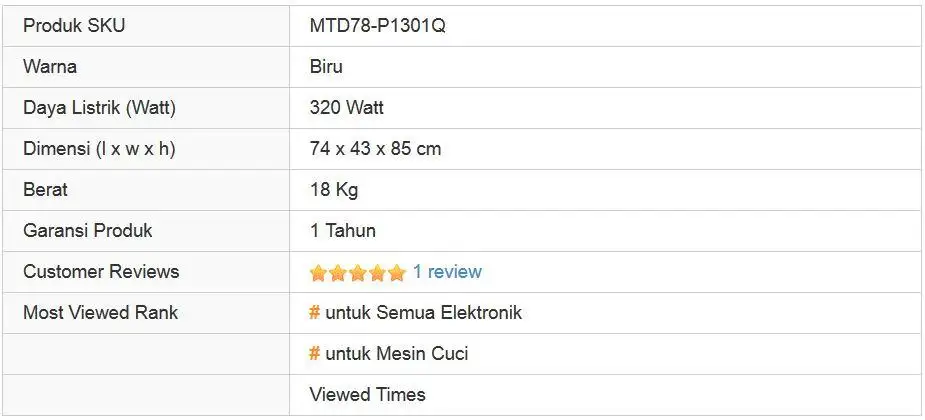This screenshot has height=420, width=925.
Task: Click the 74 x 43 x 85 cm value
Action: tap(375, 149)
